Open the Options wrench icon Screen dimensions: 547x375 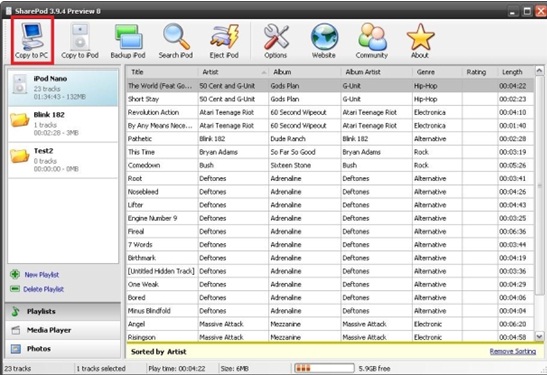276,41
